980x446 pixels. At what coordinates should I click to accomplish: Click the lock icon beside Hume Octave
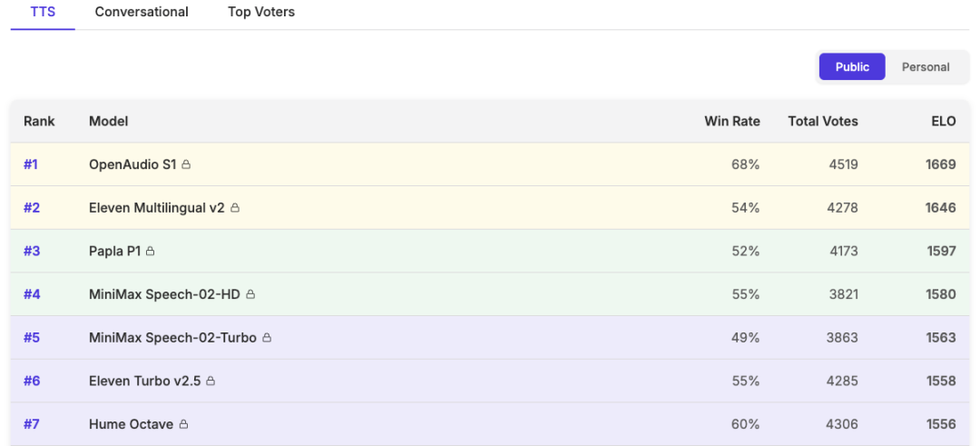183,424
